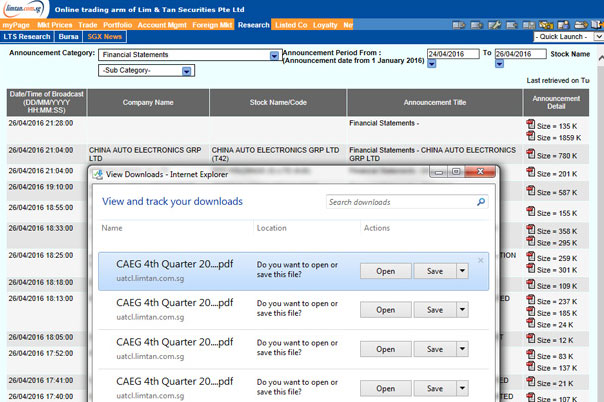Viewport: 604px width, 402px height.
Task: Click the limtan.com.sg logo
Action: [x=25, y=9]
